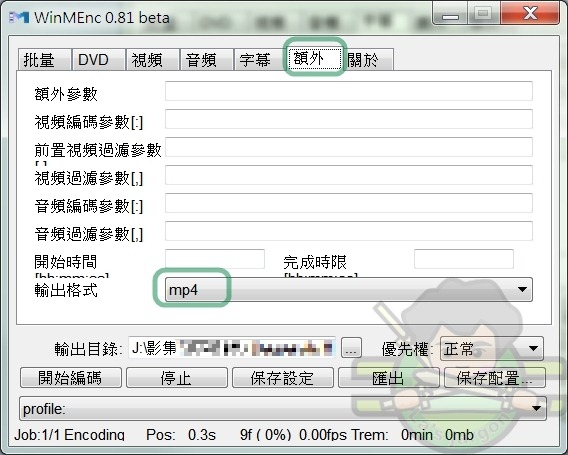This screenshot has width=568, height=455.
Task: Click the 音頻過濾參數 input field
Action: (x=349, y=231)
